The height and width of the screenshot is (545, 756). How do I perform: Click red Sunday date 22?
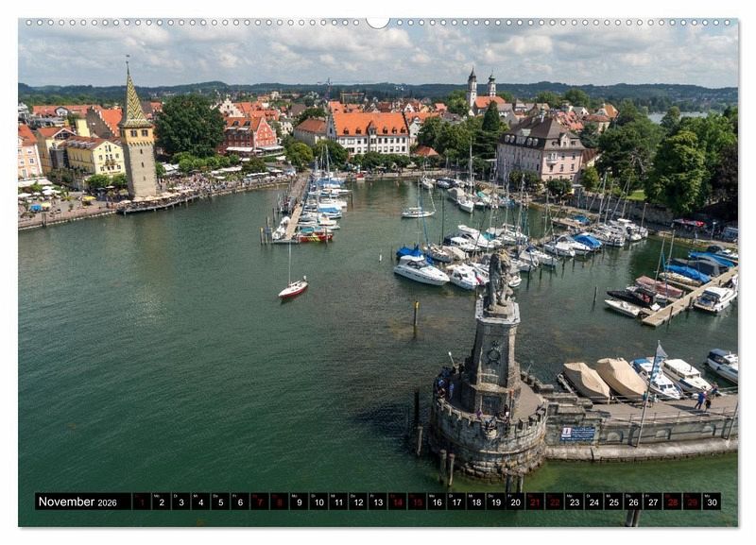pyautogui.click(x=555, y=502)
